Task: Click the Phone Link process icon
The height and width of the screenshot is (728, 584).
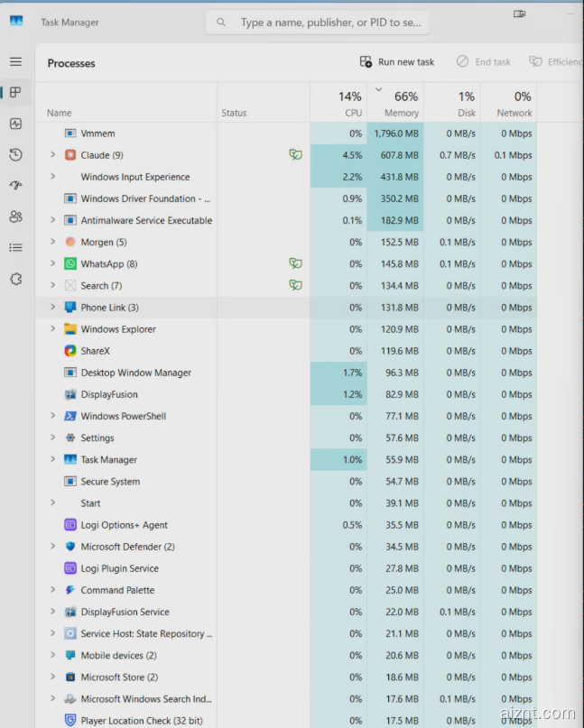Action: click(70, 308)
